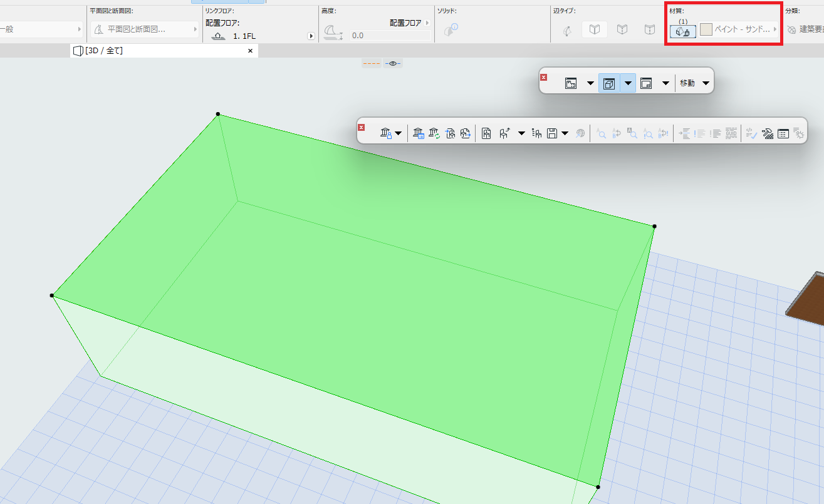The width and height of the screenshot is (824, 504).
Task: Click the 移動 navigation button
Action: 687,83
